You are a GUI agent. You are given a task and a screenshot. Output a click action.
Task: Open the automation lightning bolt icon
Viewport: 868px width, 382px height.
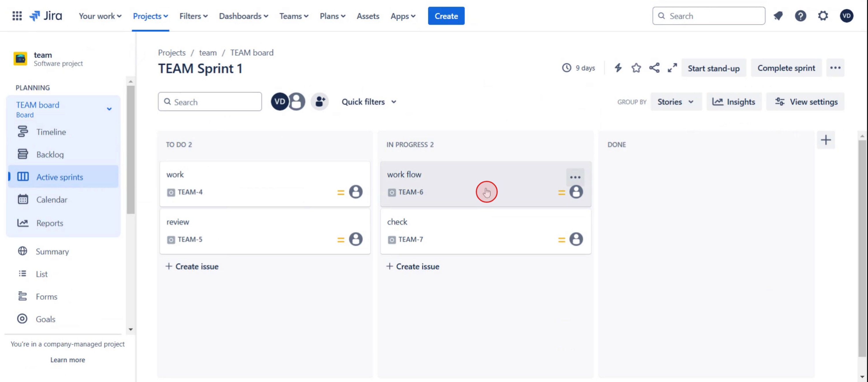click(618, 68)
